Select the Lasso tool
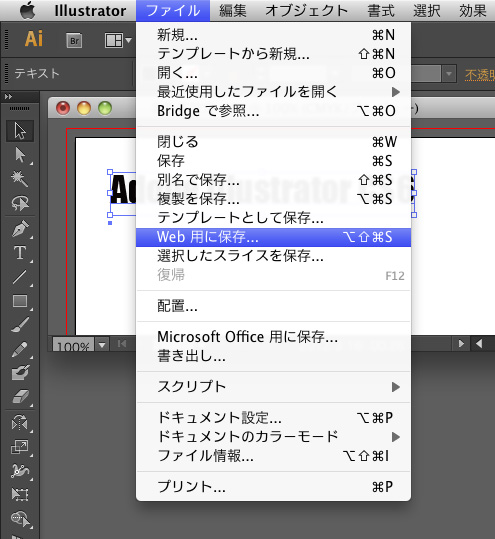The height and width of the screenshot is (539, 495). click(x=20, y=203)
